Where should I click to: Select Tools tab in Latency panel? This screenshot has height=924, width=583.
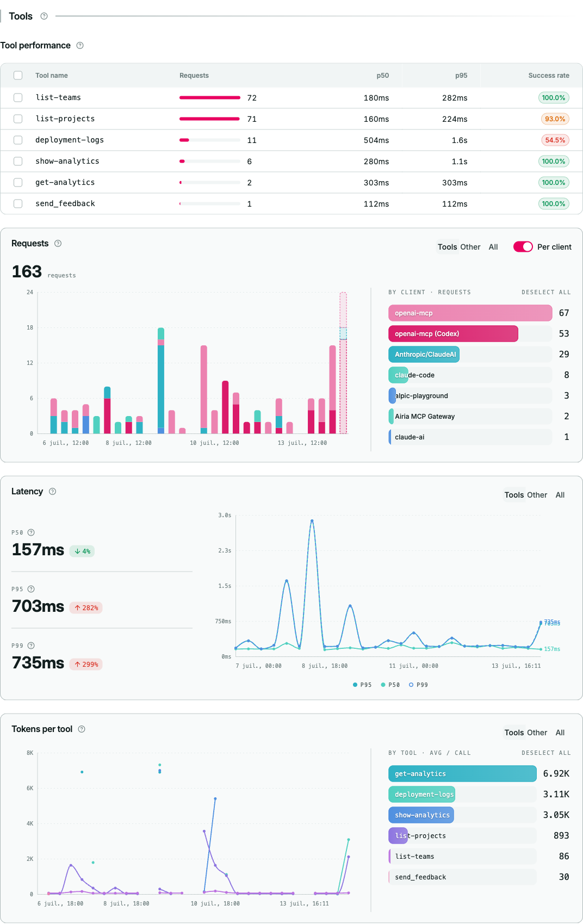(514, 495)
